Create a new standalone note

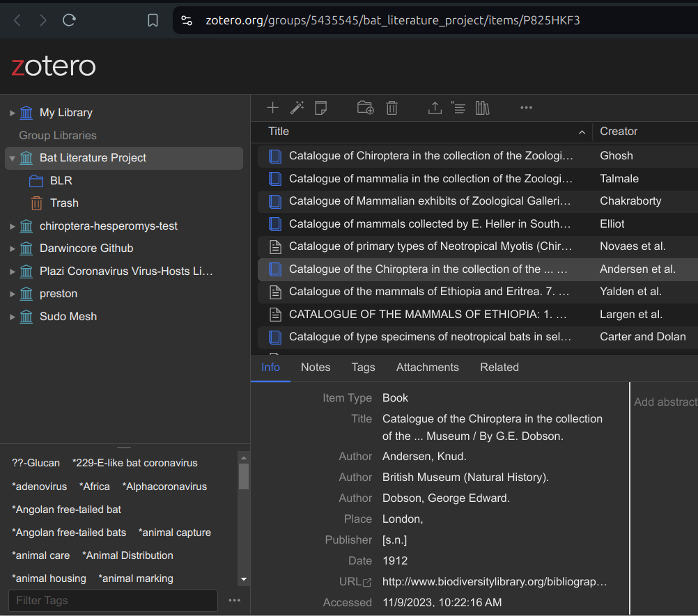(320, 108)
